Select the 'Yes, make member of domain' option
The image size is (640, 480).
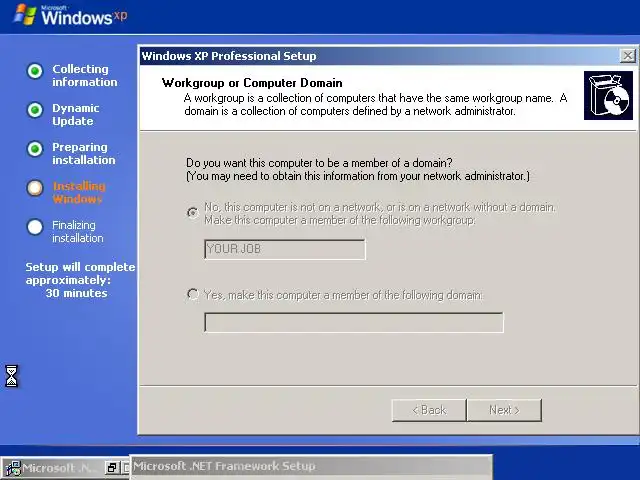(x=193, y=294)
